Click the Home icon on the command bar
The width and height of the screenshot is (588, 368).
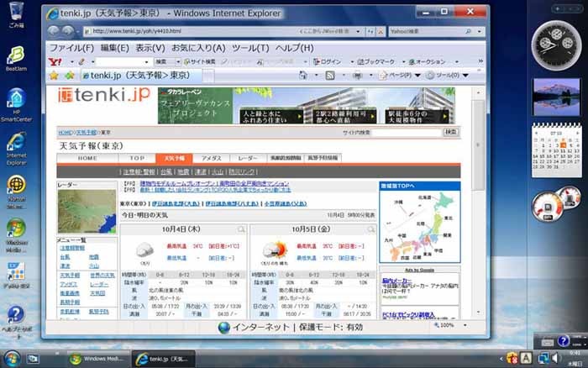point(303,76)
